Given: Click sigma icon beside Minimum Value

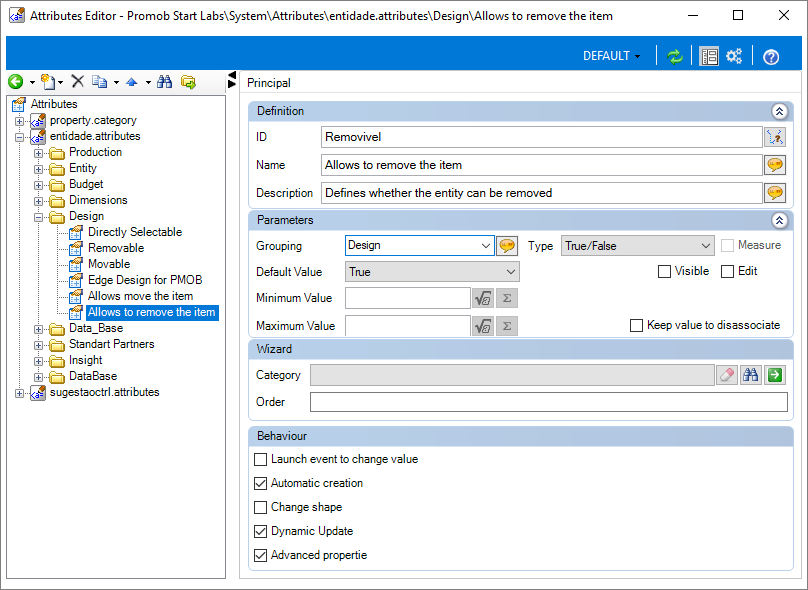Looking at the screenshot, I should pyautogui.click(x=507, y=298).
